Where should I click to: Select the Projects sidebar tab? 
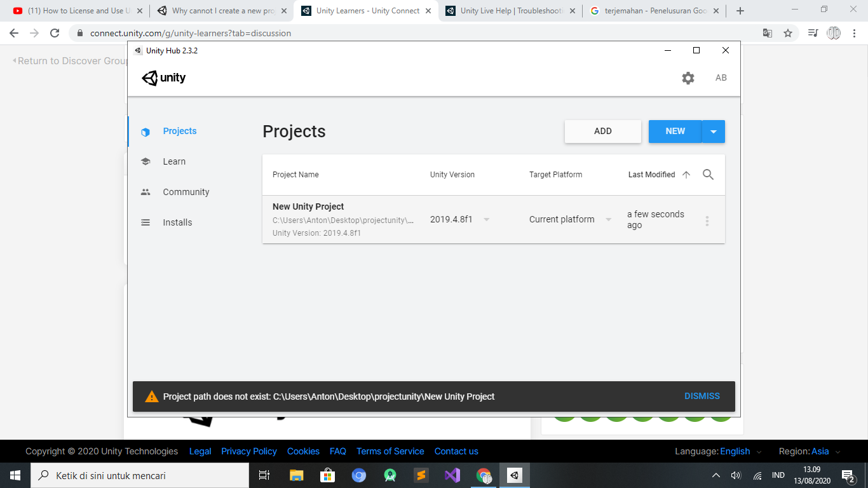coord(180,131)
